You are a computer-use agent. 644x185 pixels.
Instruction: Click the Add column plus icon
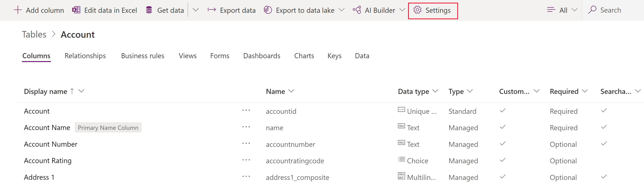[18, 10]
